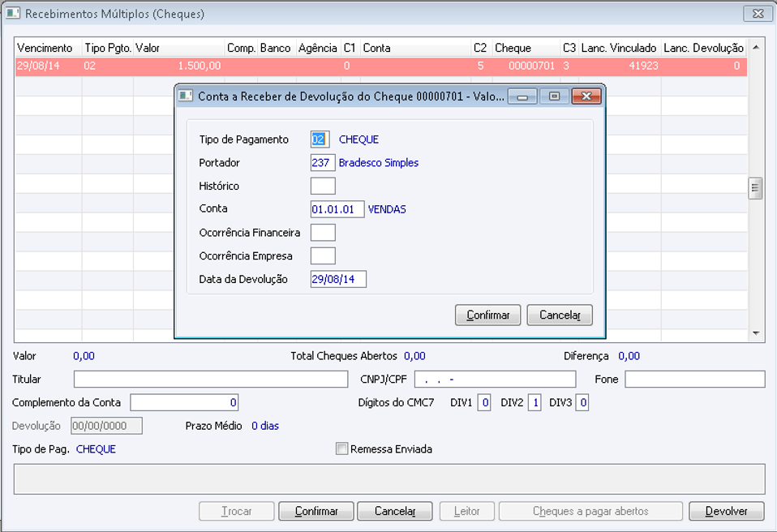
Task: Close the Conta a Receber de Devolução dialog
Action: point(586,96)
